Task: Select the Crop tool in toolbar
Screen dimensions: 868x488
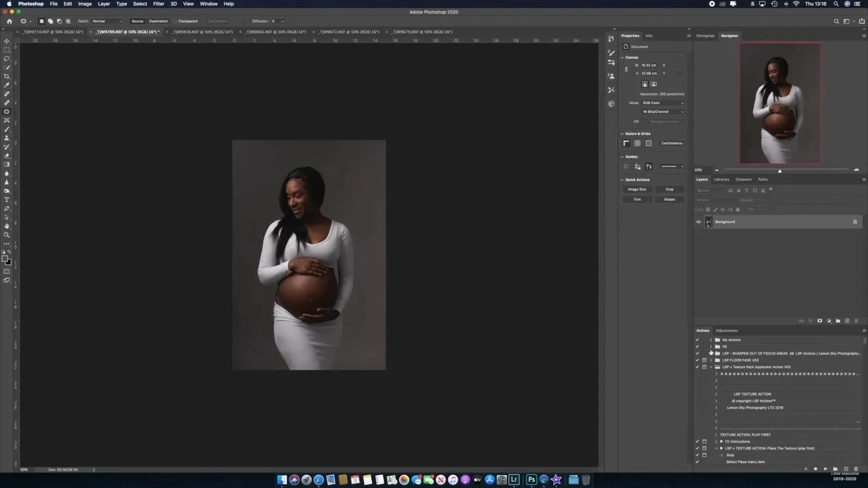Action: click(7, 77)
